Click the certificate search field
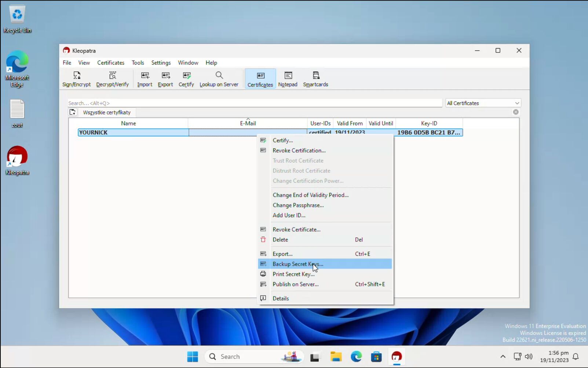Image resolution: width=588 pixels, height=368 pixels. (255, 103)
